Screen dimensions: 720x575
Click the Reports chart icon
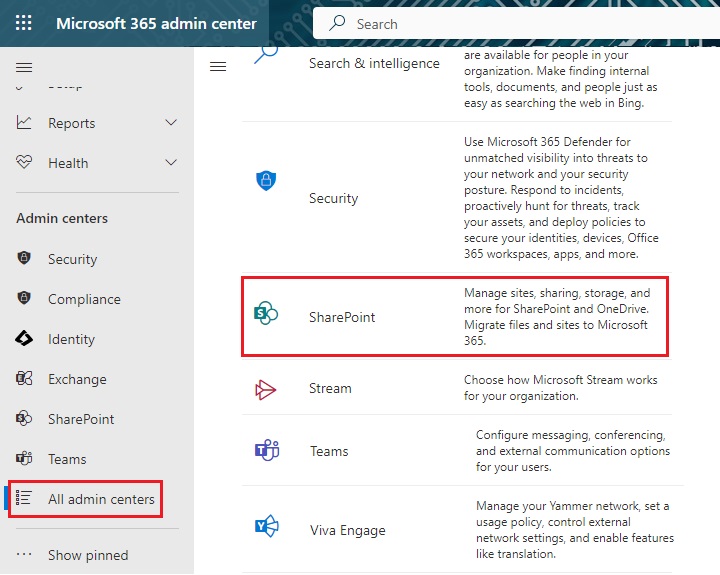24,123
